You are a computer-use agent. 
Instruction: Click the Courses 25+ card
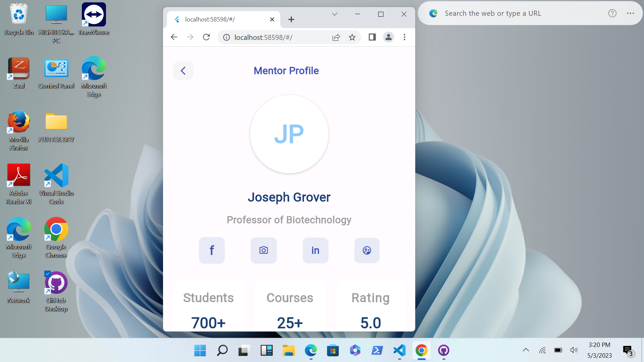pyautogui.click(x=290, y=305)
